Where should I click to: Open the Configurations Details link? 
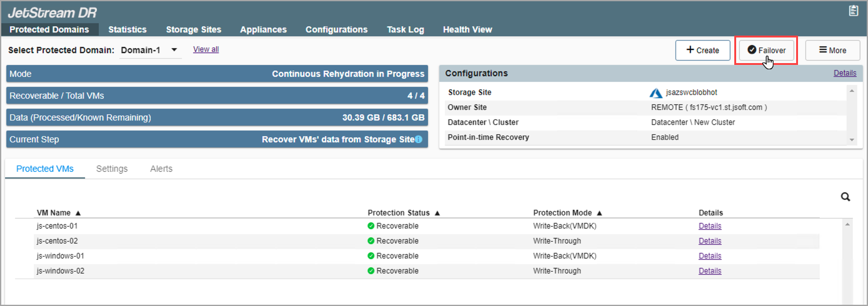coord(845,73)
